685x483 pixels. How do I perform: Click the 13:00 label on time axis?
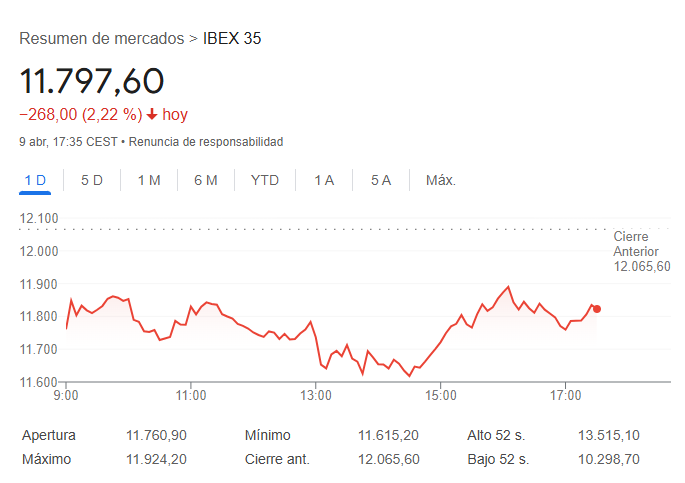[x=316, y=395]
